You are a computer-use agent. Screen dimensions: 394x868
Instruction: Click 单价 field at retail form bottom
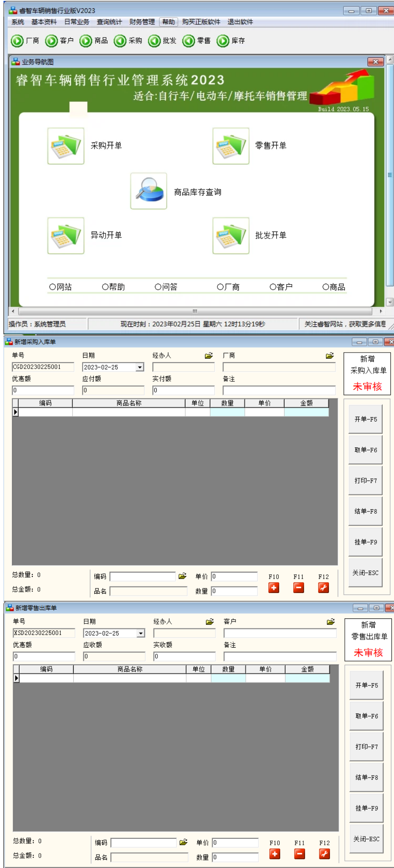(235, 843)
